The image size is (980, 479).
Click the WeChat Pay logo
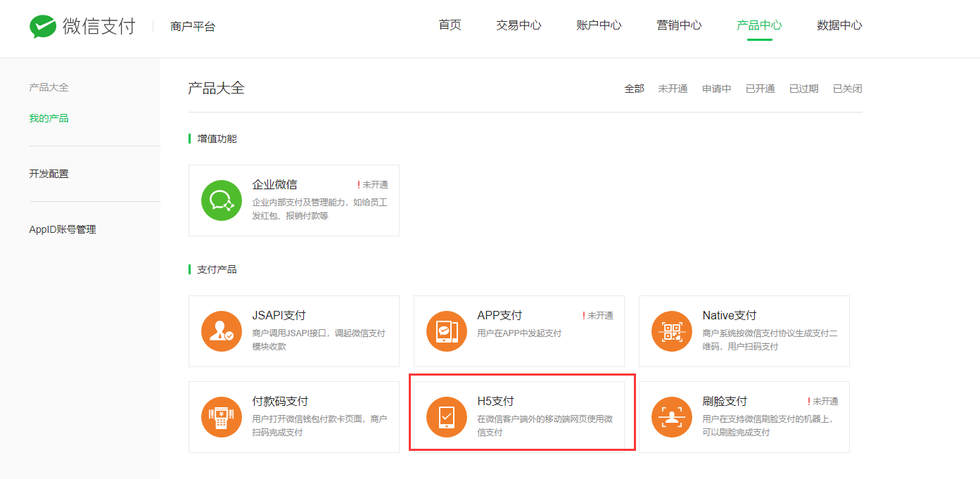point(82,27)
